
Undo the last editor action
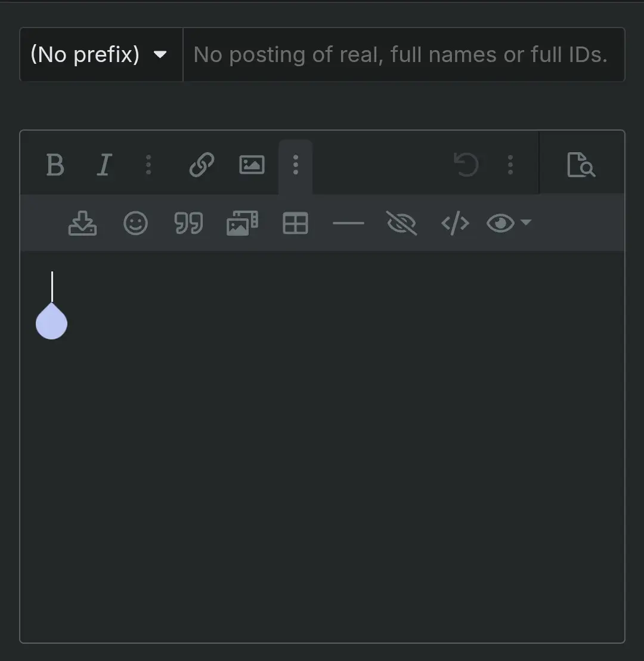coord(466,165)
